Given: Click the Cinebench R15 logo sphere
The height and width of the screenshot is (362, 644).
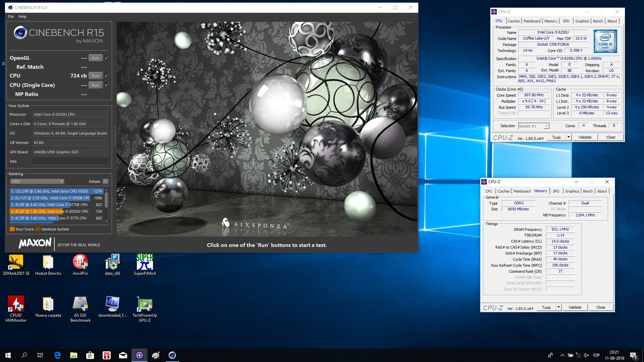Looking at the screenshot, I should (x=20, y=33).
